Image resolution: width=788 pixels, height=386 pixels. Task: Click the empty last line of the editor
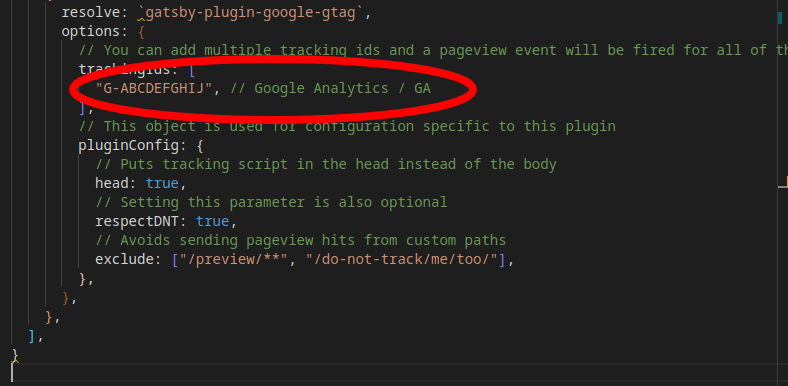(x=392, y=374)
